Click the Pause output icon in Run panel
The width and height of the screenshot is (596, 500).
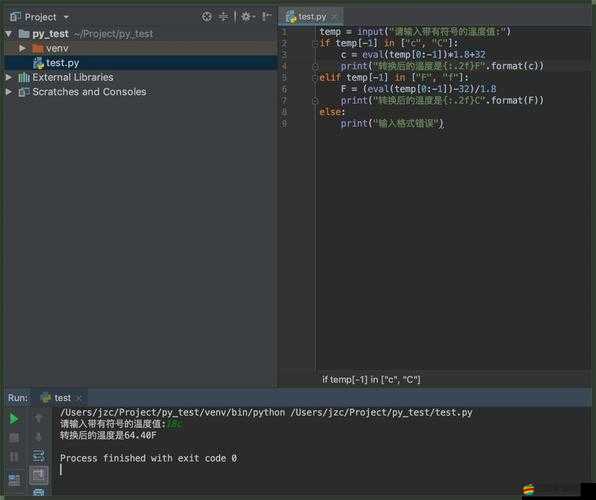14,456
